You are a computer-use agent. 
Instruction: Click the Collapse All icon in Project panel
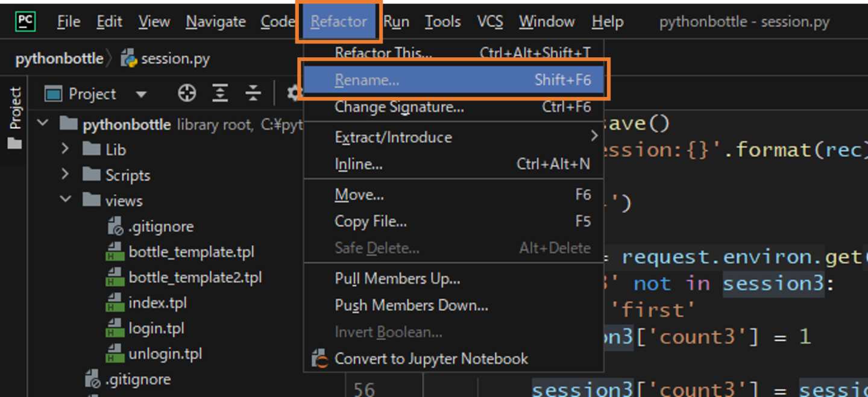click(253, 93)
